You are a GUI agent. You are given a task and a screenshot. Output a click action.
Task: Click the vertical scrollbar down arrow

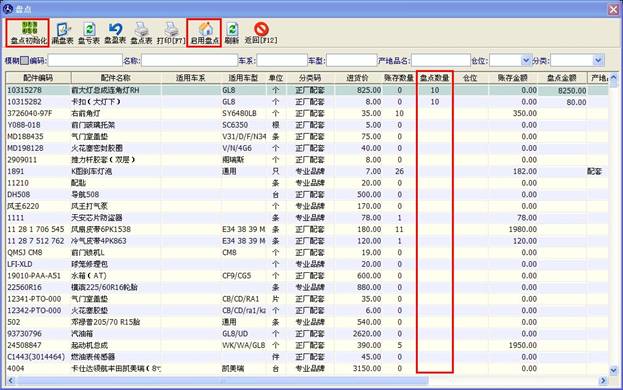click(x=613, y=371)
